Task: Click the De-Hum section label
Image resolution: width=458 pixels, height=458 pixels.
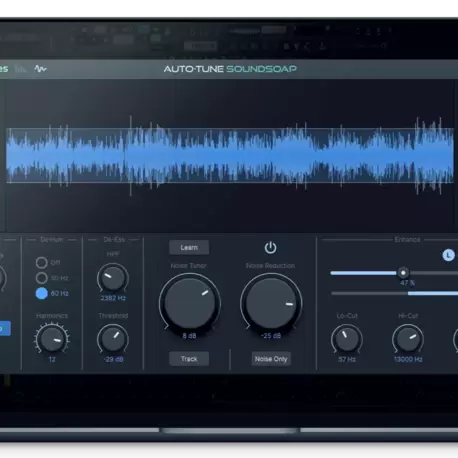Action: (52, 239)
